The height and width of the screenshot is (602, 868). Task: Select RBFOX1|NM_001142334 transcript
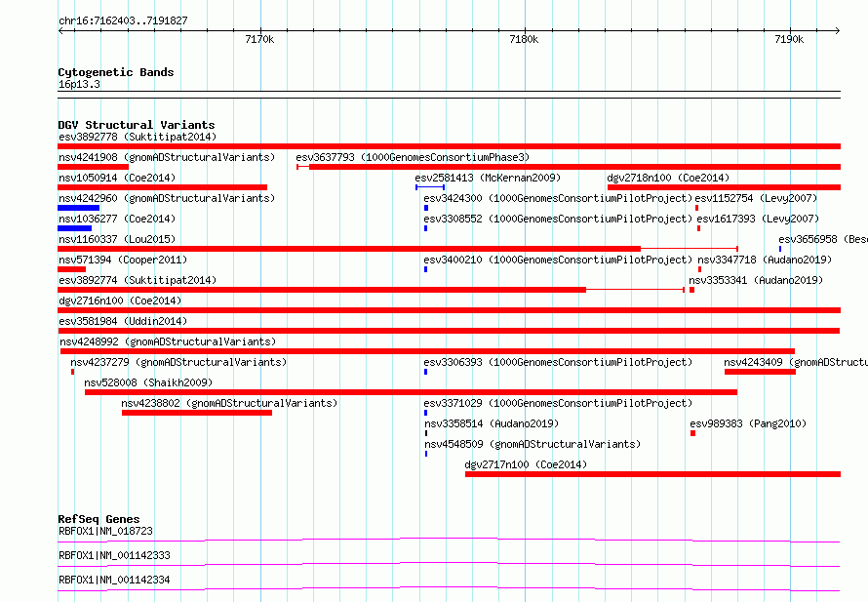coord(114,580)
